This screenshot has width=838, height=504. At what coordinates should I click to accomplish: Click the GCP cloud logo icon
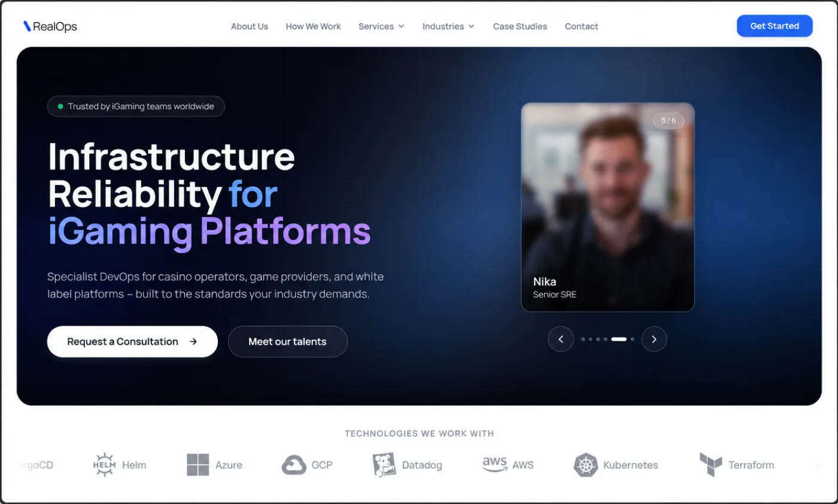coord(294,465)
